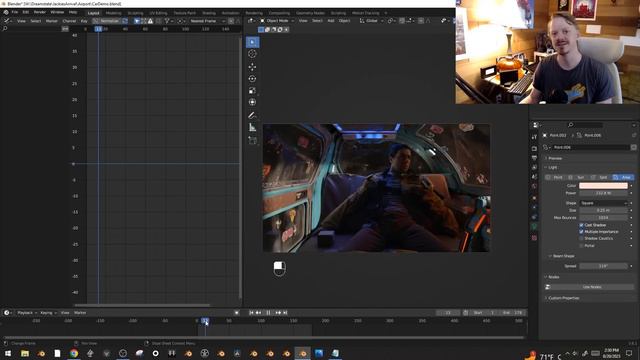
Task: Select the Measure tool
Action: click(252, 127)
